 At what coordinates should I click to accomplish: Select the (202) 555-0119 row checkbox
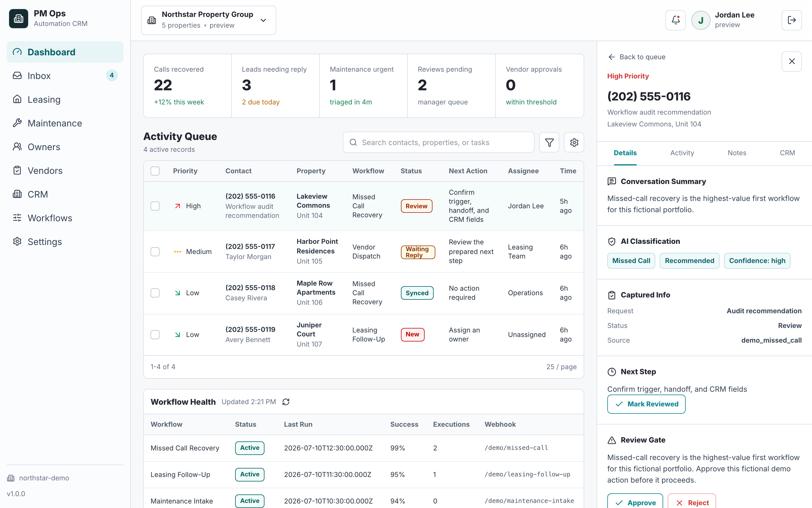pyautogui.click(x=155, y=335)
